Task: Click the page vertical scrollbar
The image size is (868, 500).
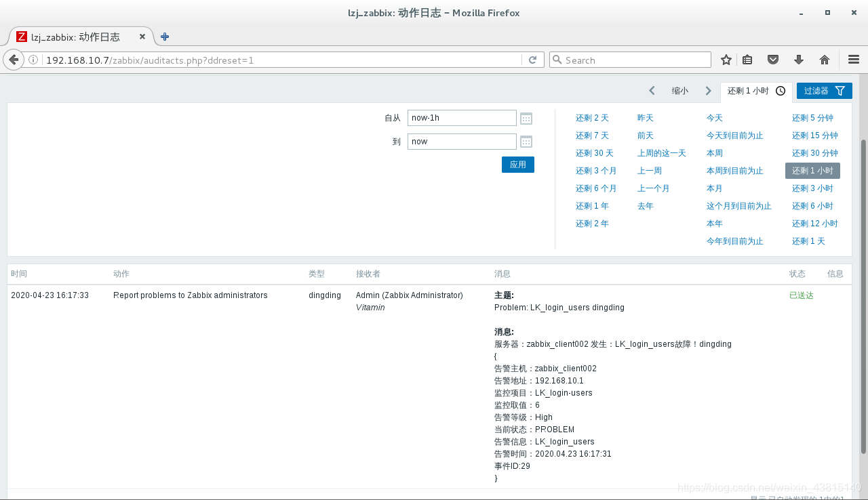Action: point(863,296)
